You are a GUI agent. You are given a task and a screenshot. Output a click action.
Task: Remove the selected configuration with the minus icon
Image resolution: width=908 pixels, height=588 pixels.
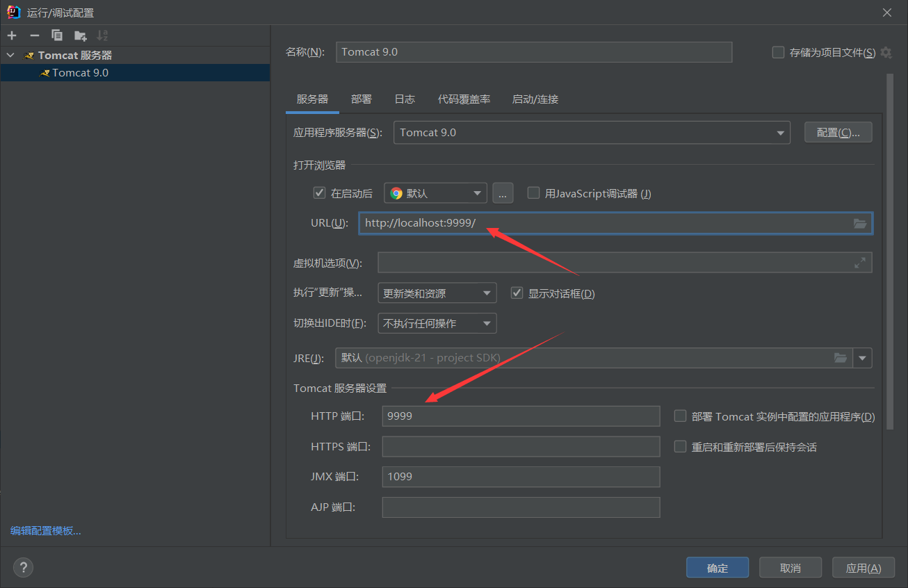[35, 35]
